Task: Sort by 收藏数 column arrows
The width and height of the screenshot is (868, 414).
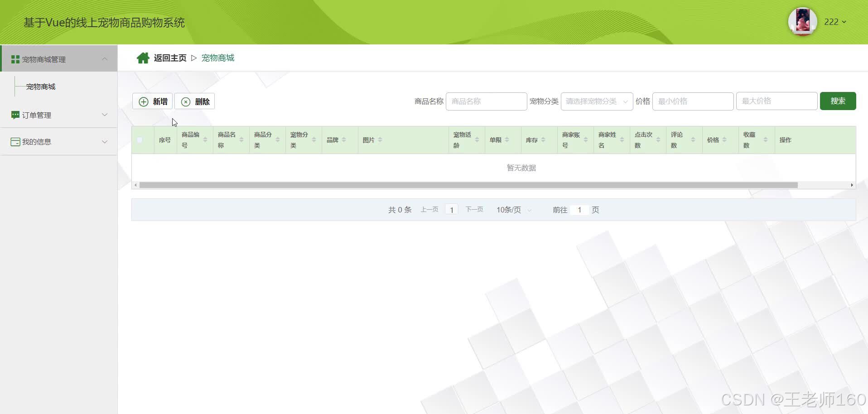Action: pyautogui.click(x=766, y=140)
